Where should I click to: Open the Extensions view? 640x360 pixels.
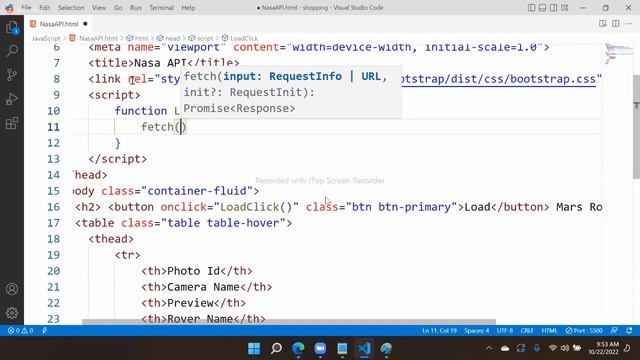tap(12, 123)
